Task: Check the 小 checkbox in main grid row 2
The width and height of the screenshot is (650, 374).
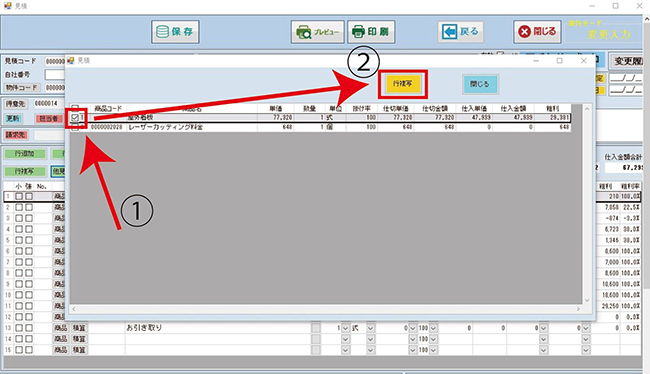Action: click(19, 207)
